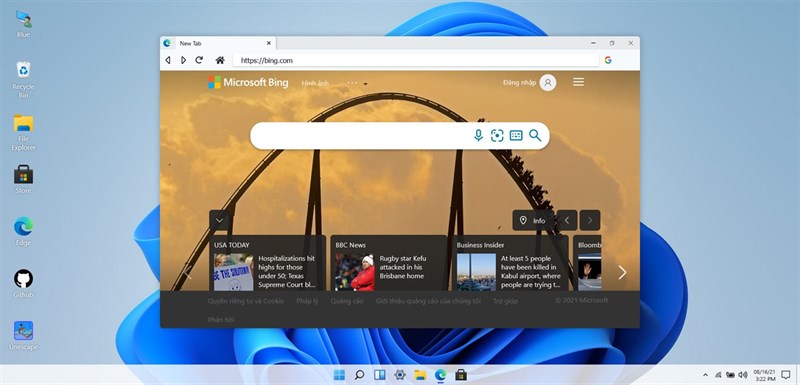Select the Recycle Bin desktop icon
800x385 pixels.
[23, 80]
